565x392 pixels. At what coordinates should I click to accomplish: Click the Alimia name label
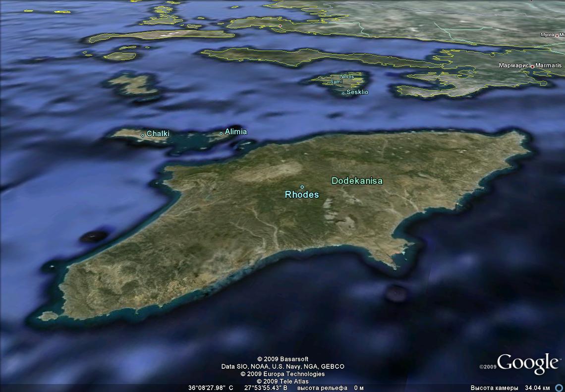[235, 132]
